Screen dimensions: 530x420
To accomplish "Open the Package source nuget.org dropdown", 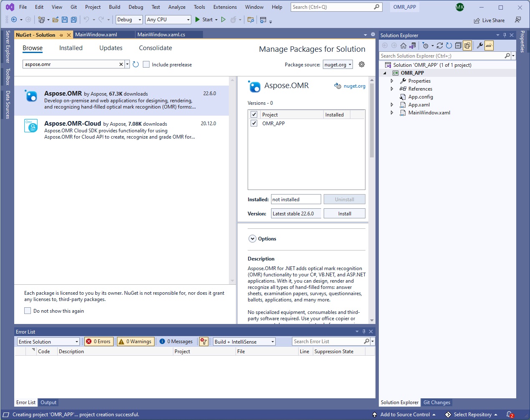I will click(x=337, y=64).
